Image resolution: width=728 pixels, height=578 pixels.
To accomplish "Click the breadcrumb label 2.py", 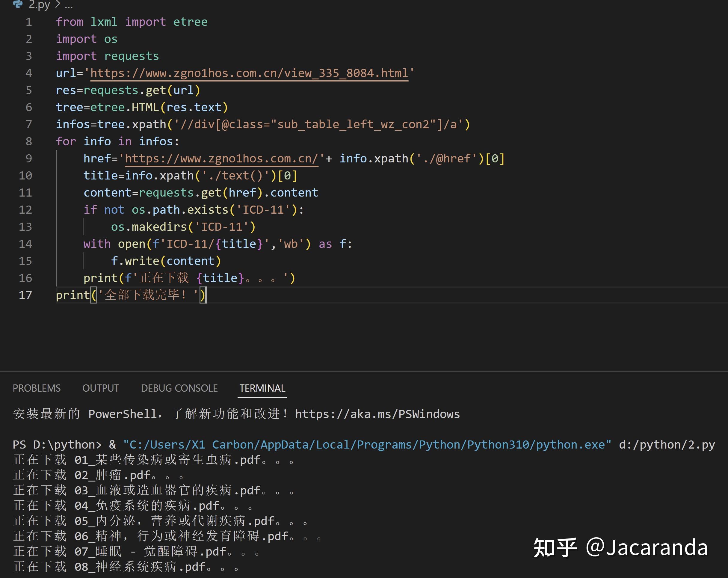I will click(39, 5).
